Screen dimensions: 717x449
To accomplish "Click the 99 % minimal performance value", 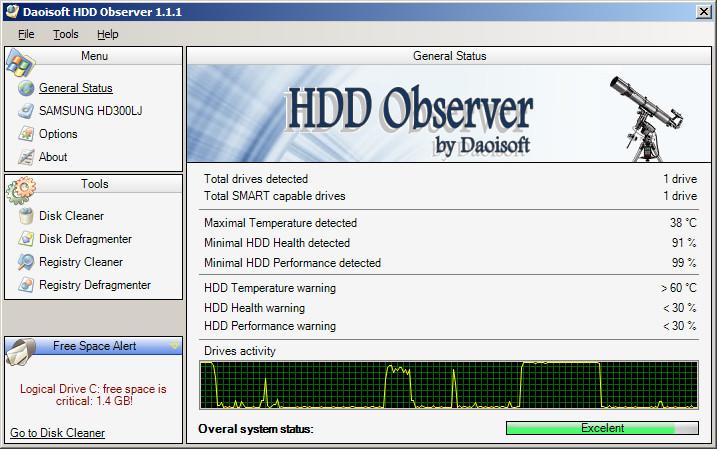I will pos(684,263).
